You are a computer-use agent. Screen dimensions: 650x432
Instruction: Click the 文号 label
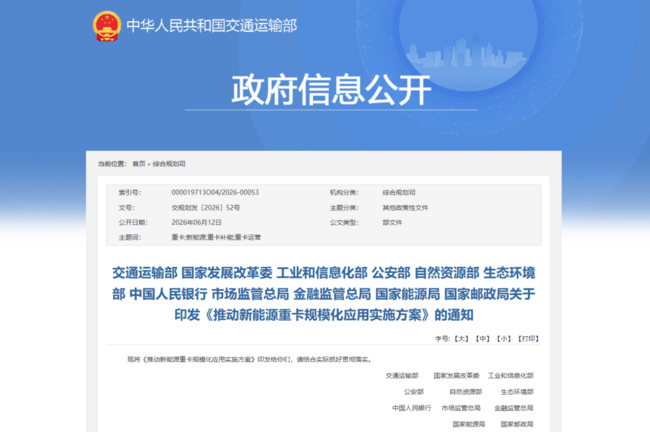pos(126,208)
